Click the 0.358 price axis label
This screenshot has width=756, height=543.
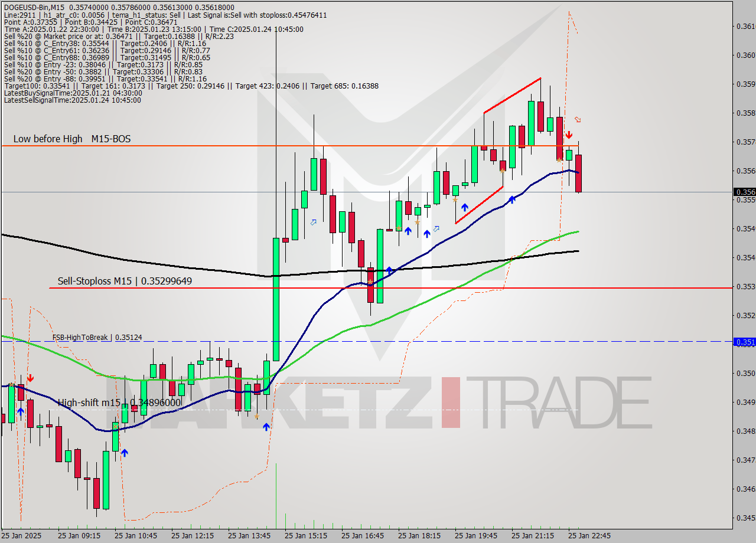pyautogui.click(x=745, y=113)
